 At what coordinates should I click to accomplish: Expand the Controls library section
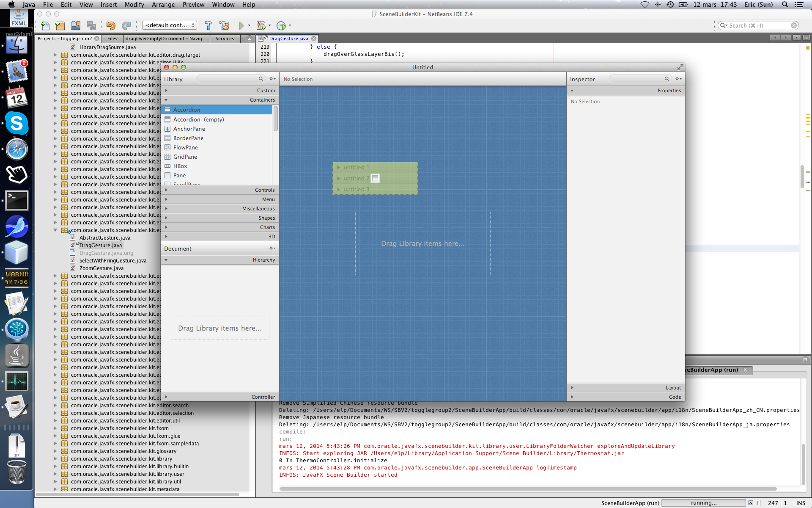[220, 190]
